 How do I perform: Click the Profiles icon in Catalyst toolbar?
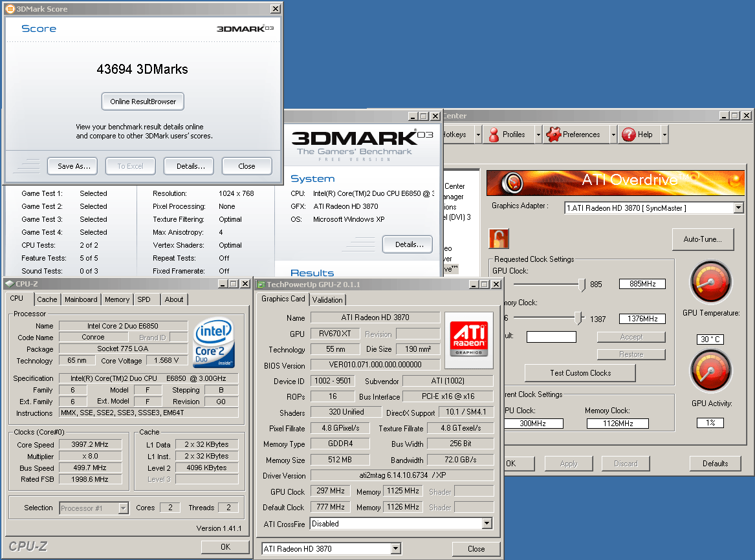tap(494, 135)
